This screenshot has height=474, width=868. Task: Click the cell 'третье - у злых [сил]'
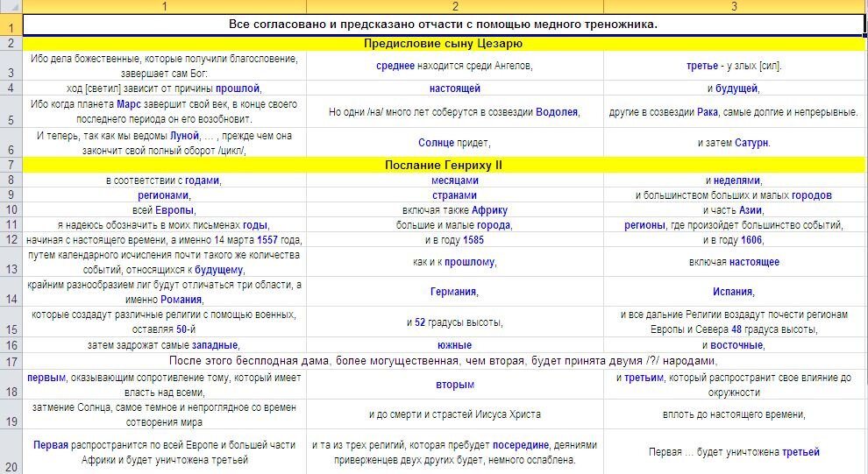[x=734, y=66]
